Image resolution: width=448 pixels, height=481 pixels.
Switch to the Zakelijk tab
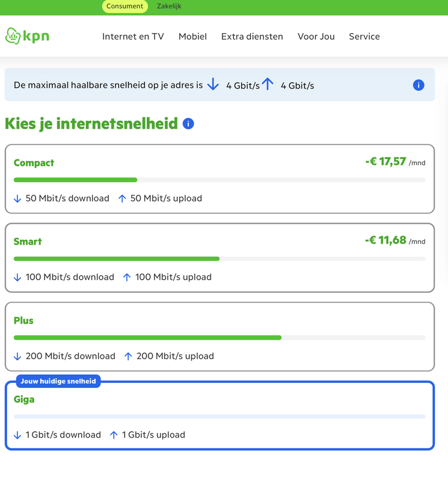click(x=169, y=6)
